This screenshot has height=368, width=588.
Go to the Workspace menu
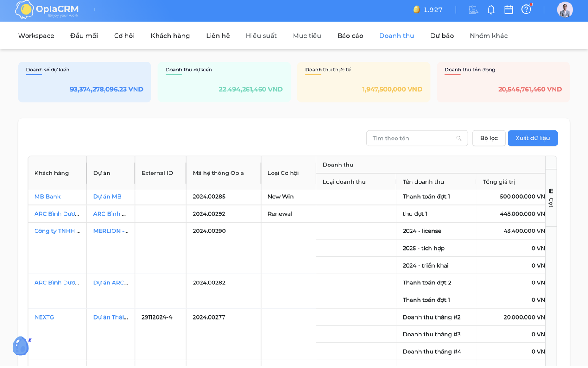click(36, 36)
